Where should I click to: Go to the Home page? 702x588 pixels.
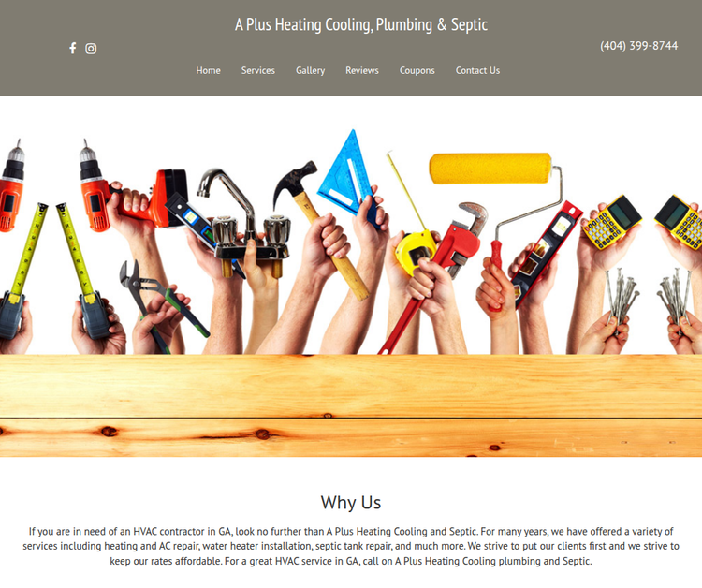coord(208,70)
